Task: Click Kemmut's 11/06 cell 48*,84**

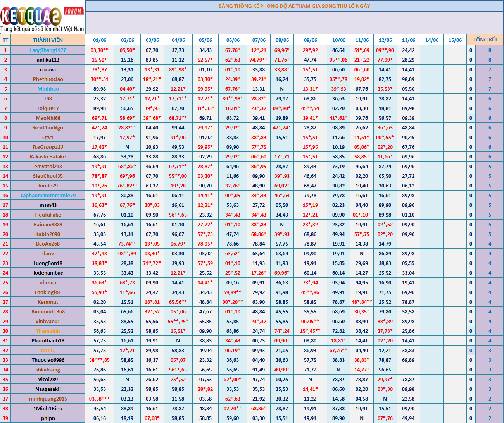Action: coord(362,302)
